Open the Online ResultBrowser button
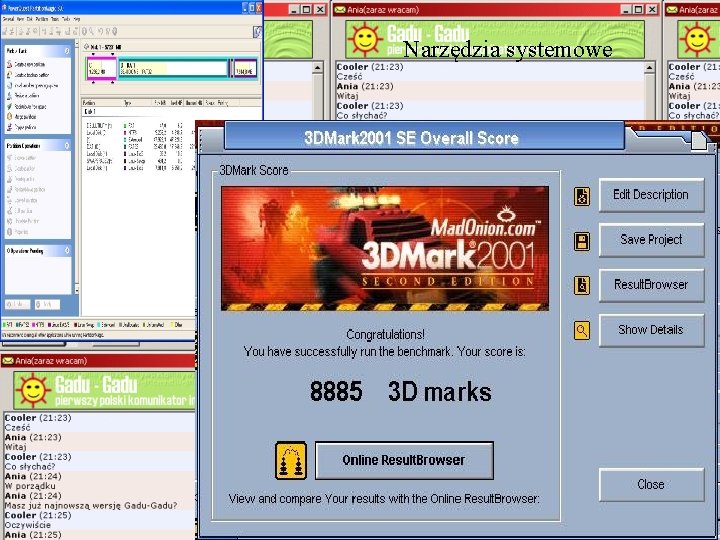Image resolution: width=720 pixels, height=540 pixels. [x=404, y=461]
